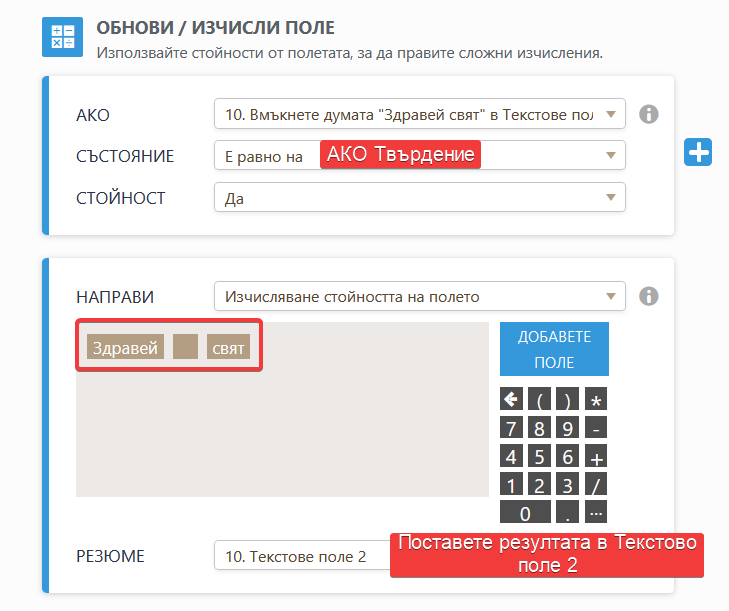Click the ДОБАВЕТЕ ПОЛЕ button
Screen dimensions: 729x611
pyautogui.click(x=554, y=349)
